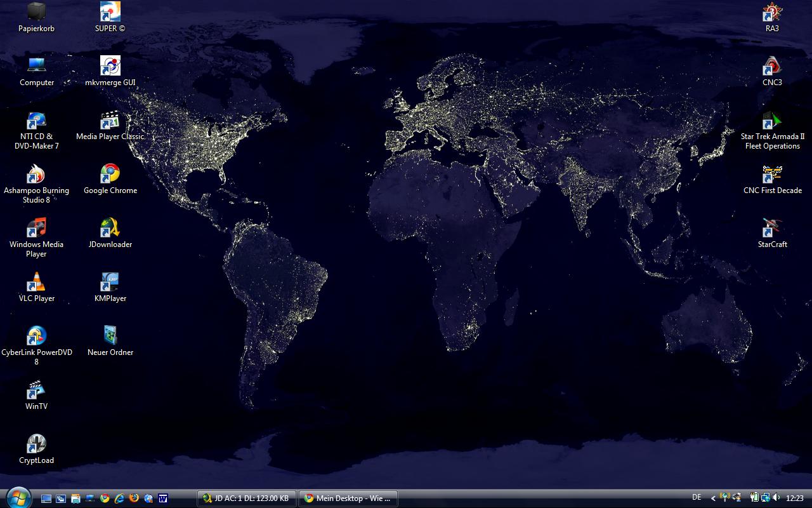Click the JDownloader desktop icon
The height and width of the screenshot is (508, 812).
click(110, 228)
